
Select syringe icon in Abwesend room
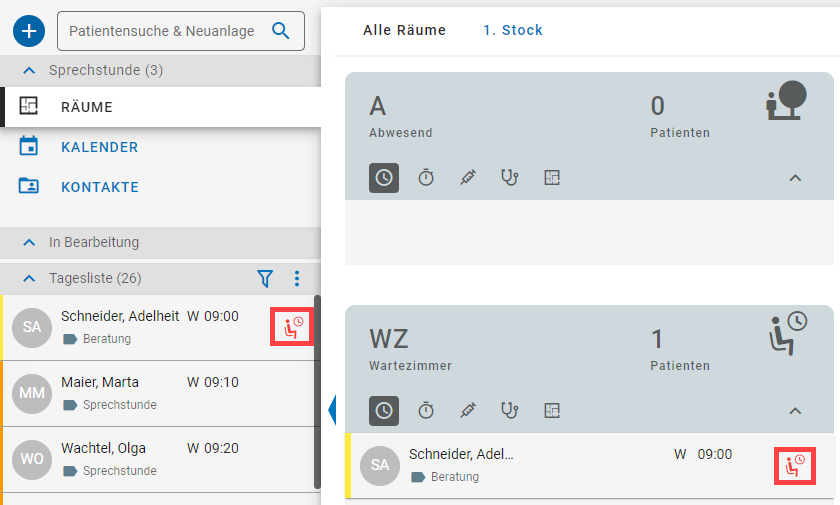pos(468,178)
